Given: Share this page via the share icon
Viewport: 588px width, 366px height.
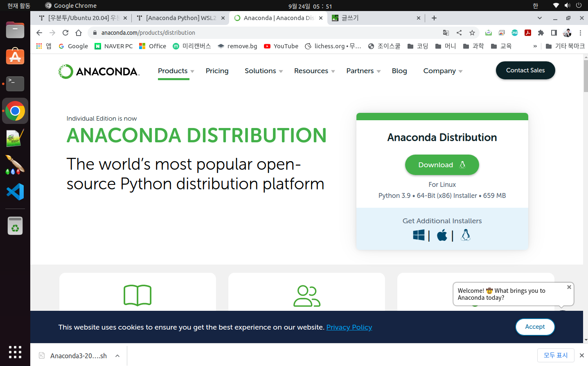Looking at the screenshot, I should pyautogui.click(x=459, y=33).
